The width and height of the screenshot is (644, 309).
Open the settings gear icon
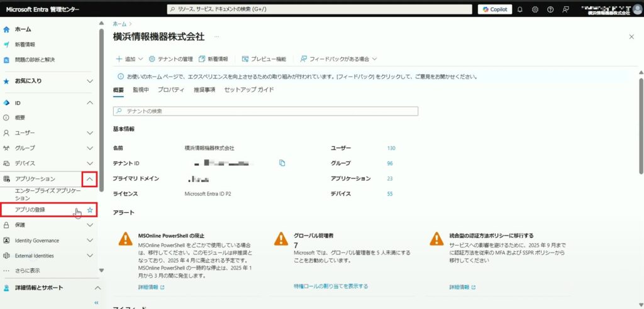coord(535,9)
